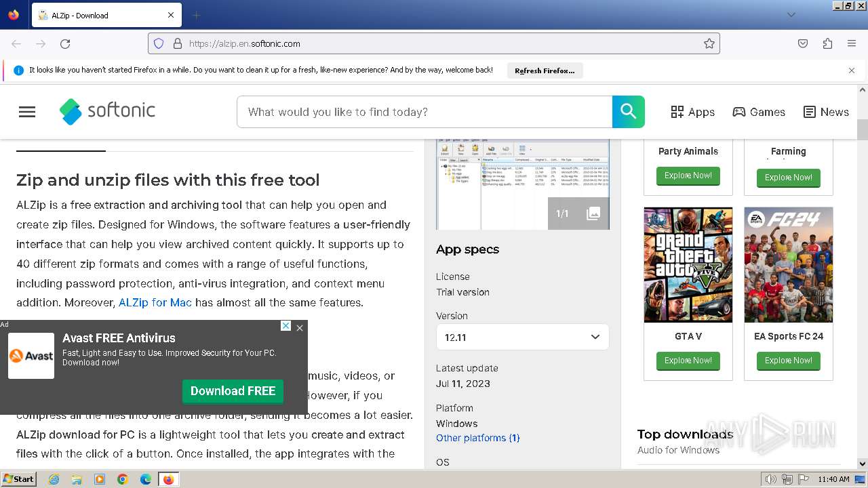Image resolution: width=868 pixels, height=488 pixels.
Task: Close the Avast ad with X
Action: click(x=300, y=328)
